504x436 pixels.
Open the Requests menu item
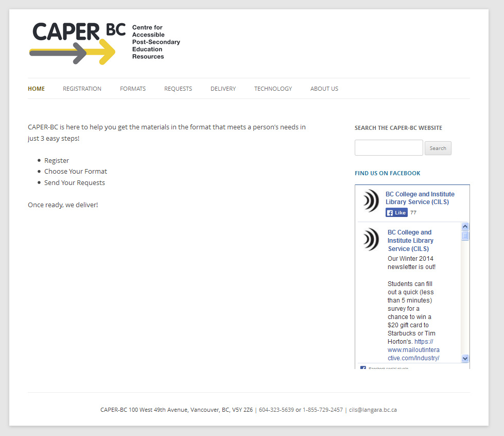click(x=178, y=89)
